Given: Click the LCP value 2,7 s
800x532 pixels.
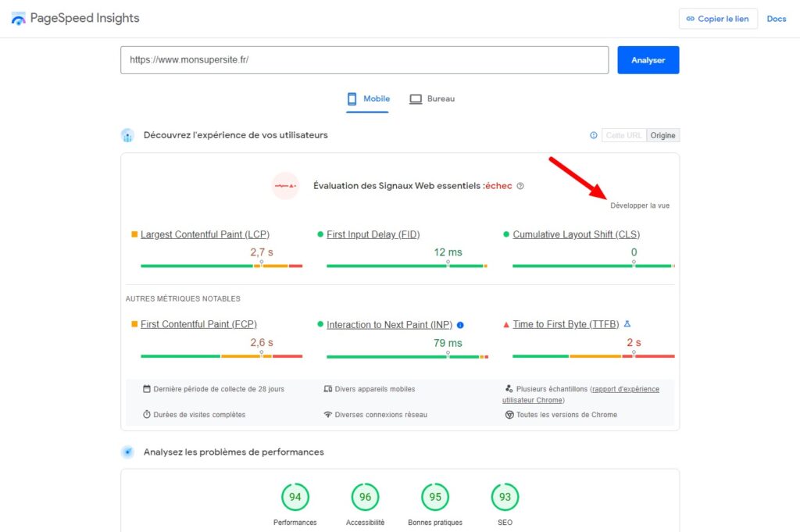Looking at the screenshot, I should [x=261, y=252].
